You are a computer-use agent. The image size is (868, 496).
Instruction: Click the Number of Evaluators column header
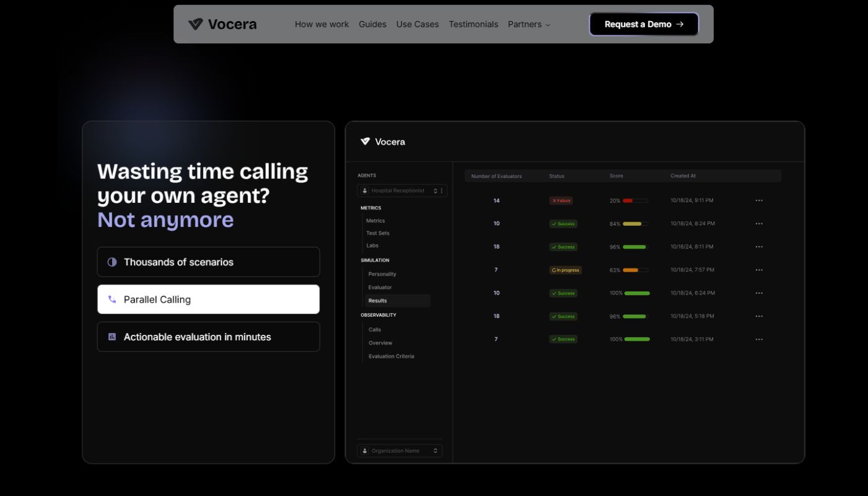click(496, 176)
